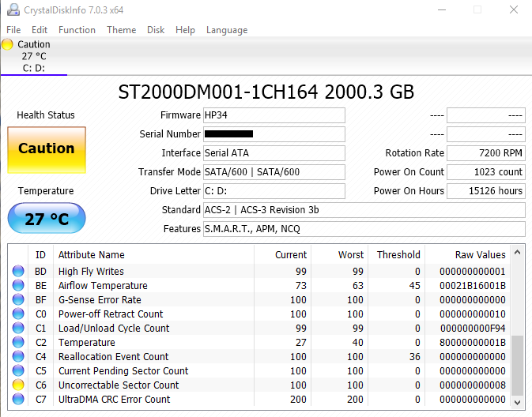The width and height of the screenshot is (532, 417).
Task: Click the CrystalDiskInfo app icon in title bar
Action: [x=13, y=9]
